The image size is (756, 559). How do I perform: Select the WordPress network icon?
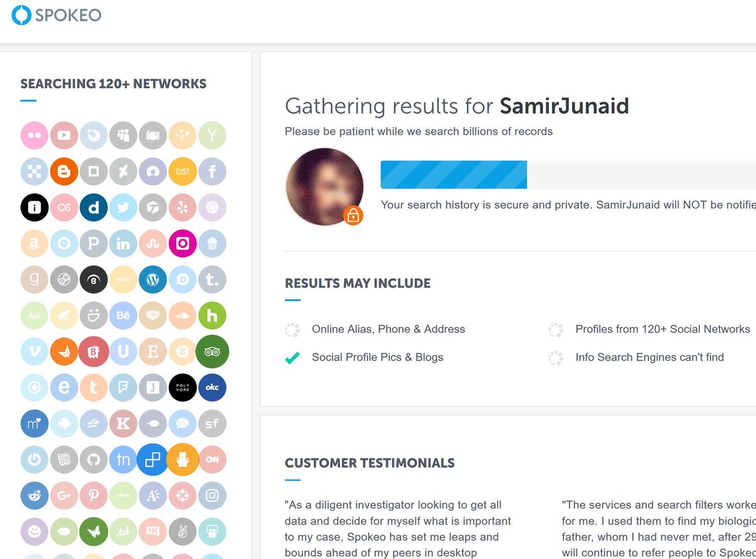pyautogui.click(x=152, y=279)
